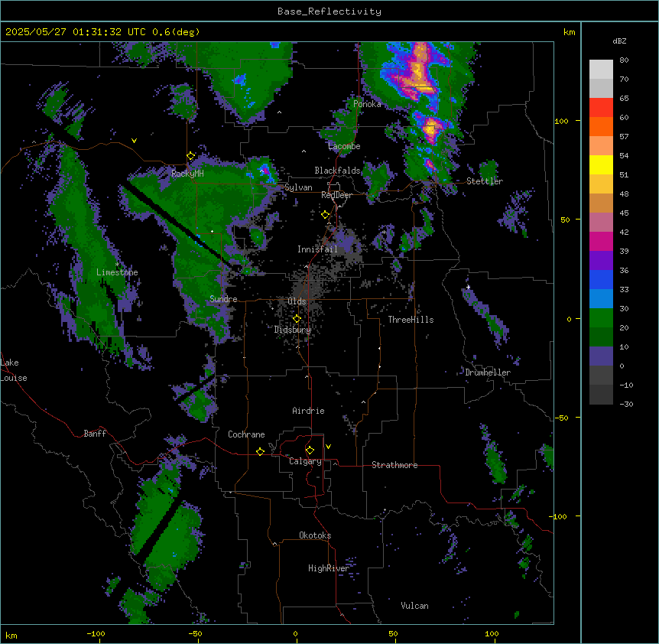The image size is (659, 644).
Task: Click the yellow diamond marker south of RedDeer
Action: (x=325, y=215)
